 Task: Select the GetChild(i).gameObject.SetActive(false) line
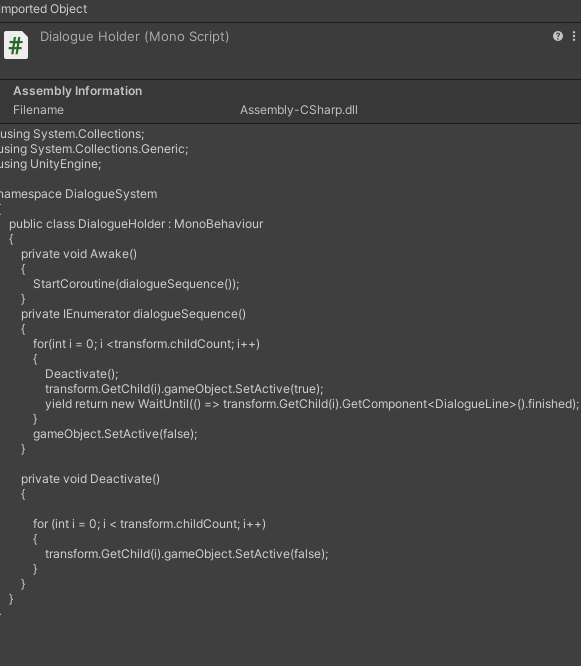pos(187,554)
